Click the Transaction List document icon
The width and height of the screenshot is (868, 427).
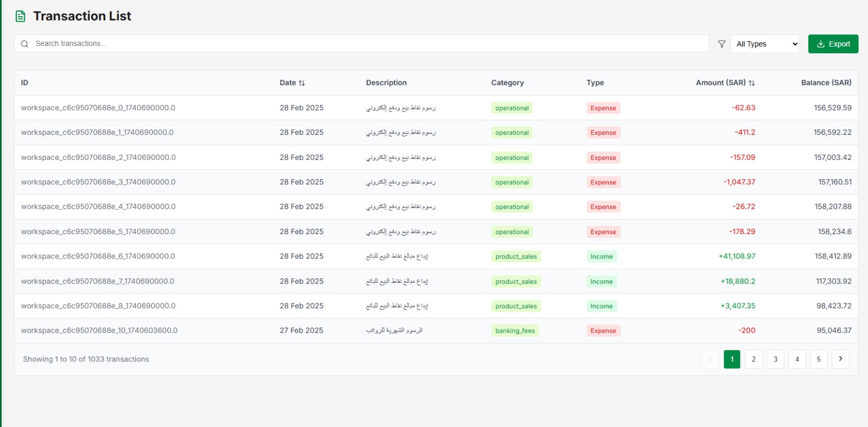click(21, 16)
